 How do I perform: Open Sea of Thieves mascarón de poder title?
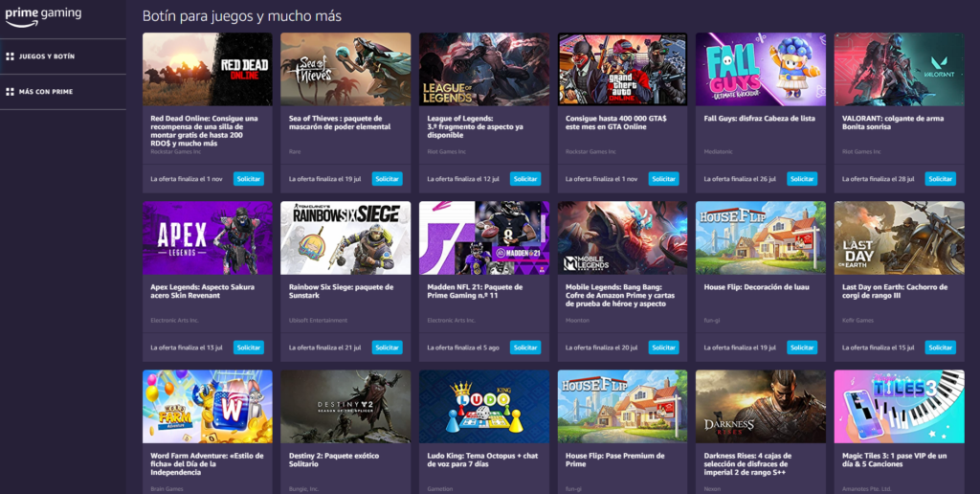(340, 123)
